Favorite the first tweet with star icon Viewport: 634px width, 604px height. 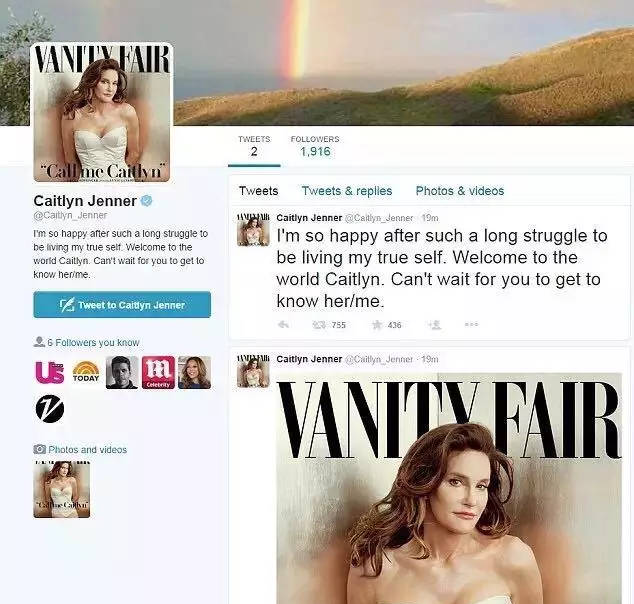pos(377,325)
